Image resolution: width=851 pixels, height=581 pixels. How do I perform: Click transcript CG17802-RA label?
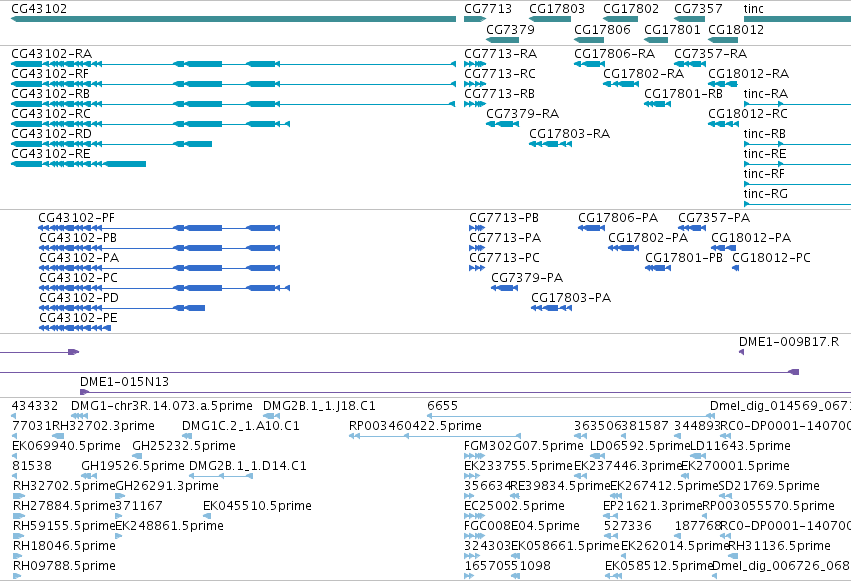click(x=643, y=74)
